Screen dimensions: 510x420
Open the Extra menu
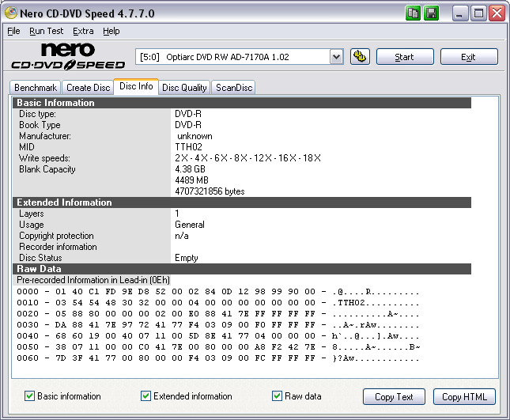[83, 31]
